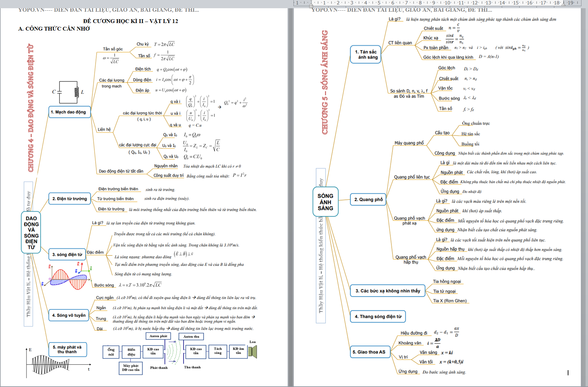Click the '5. Giao thoa AS' node
The width and height of the screenshot is (588, 387).
click(x=369, y=352)
